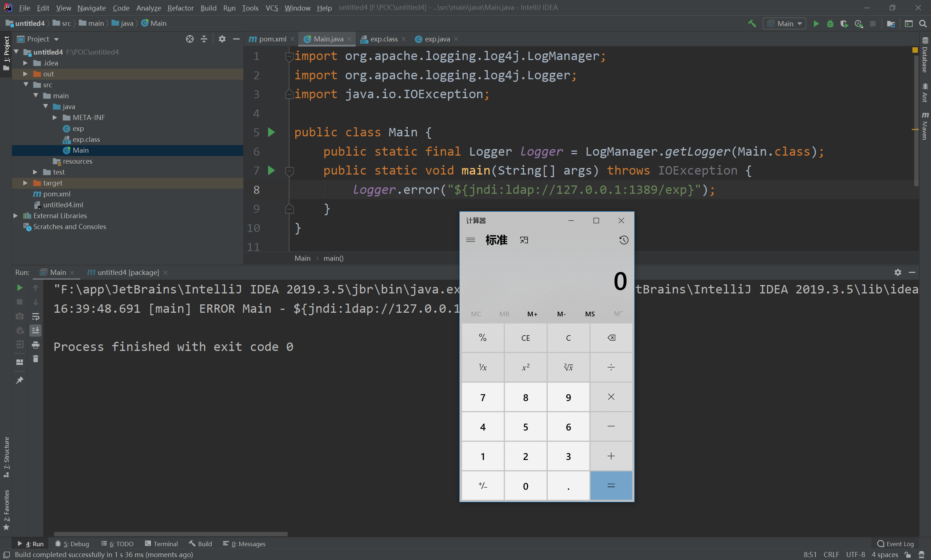Toggle soft-wrap in Run console
Screen dimensions: 931x560
click(x=36, y=316)
